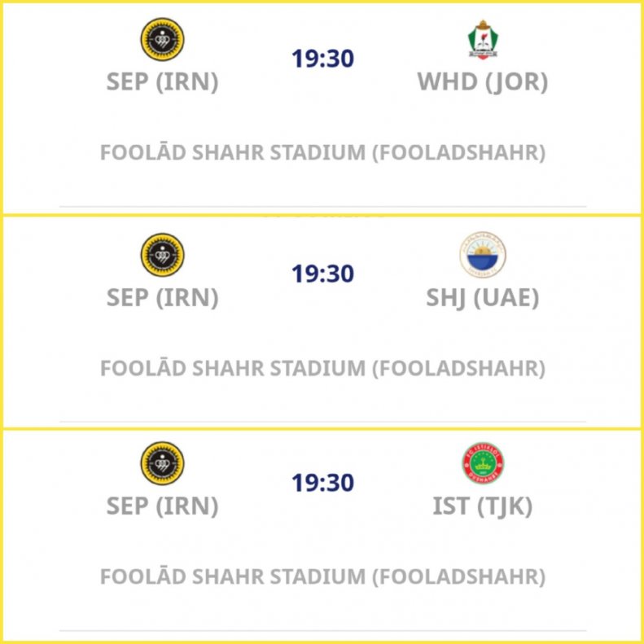Click the Sepahan logo in the third match

click(162, 463)
